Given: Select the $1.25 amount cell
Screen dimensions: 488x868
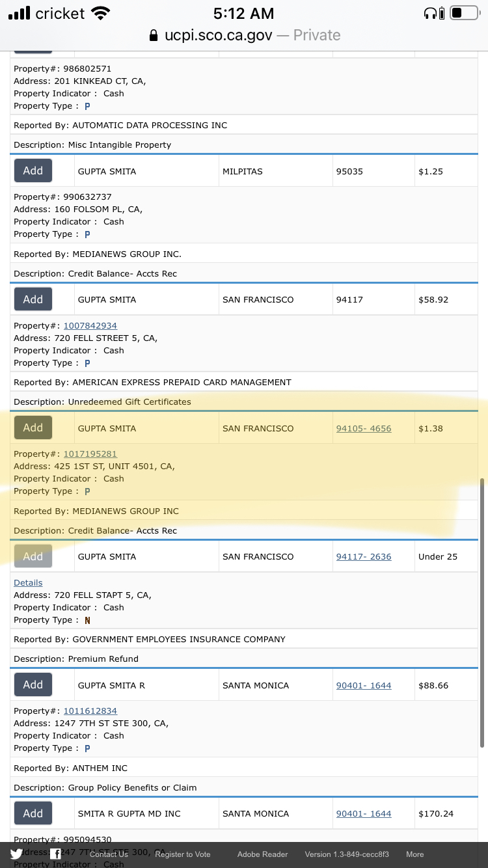Looking at the screenshot, I should click(446, 171).
